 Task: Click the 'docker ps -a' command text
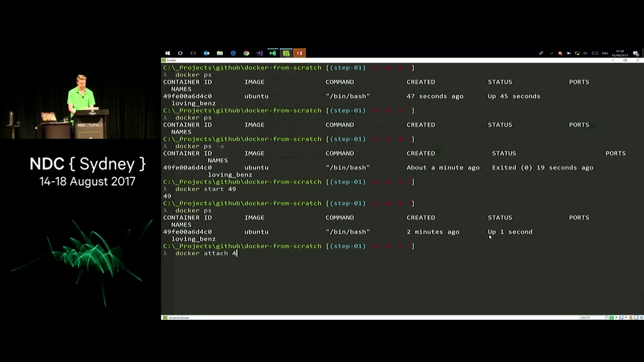pos(200,146)
